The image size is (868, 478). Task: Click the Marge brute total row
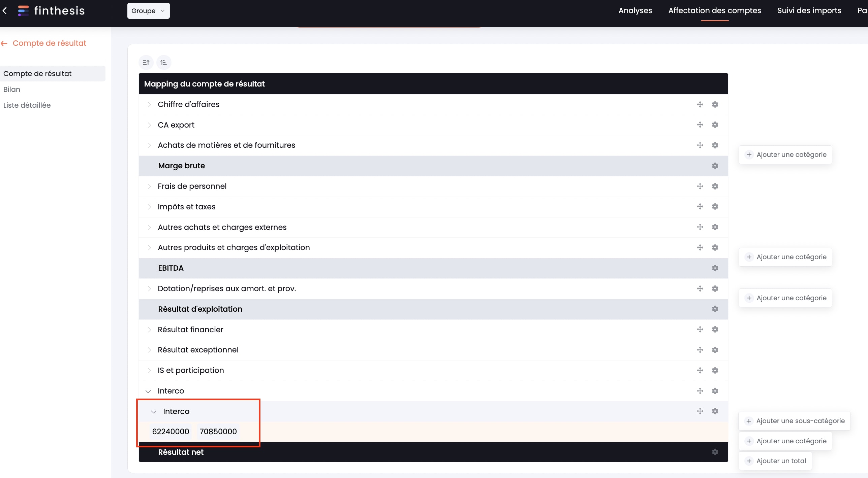tap(433, 166)
